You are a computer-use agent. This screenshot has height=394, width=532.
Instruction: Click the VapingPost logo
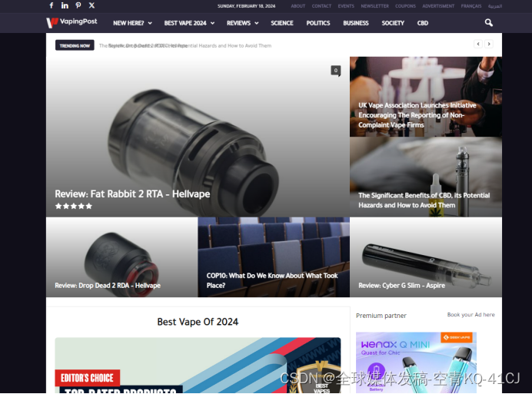(72, 22)
